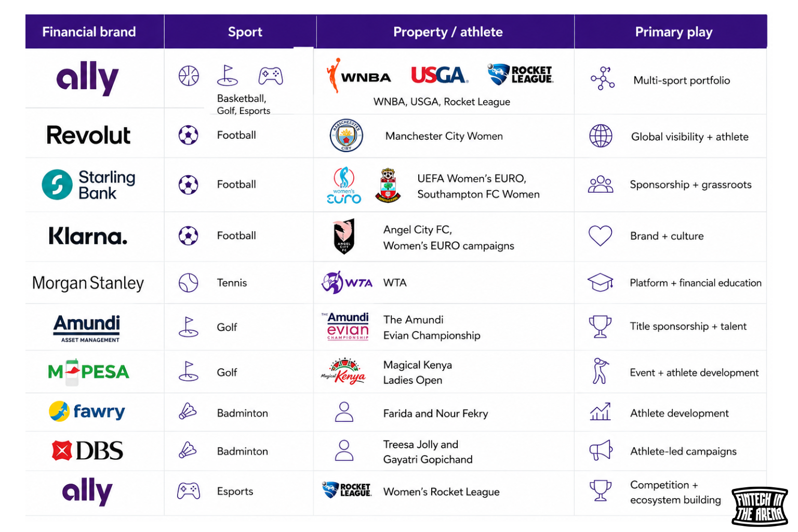The height and width of the screenshot is (532, 798).
Task: Click the Morgan Stanley brand name
Action: [88, 283]
